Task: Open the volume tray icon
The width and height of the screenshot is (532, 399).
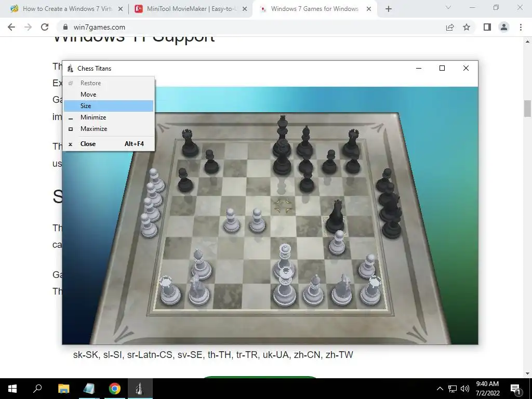Action: tap(465, 389)
